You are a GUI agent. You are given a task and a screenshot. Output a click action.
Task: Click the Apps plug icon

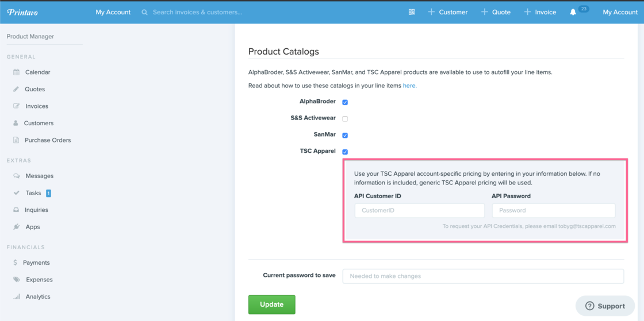click(17, 227)
